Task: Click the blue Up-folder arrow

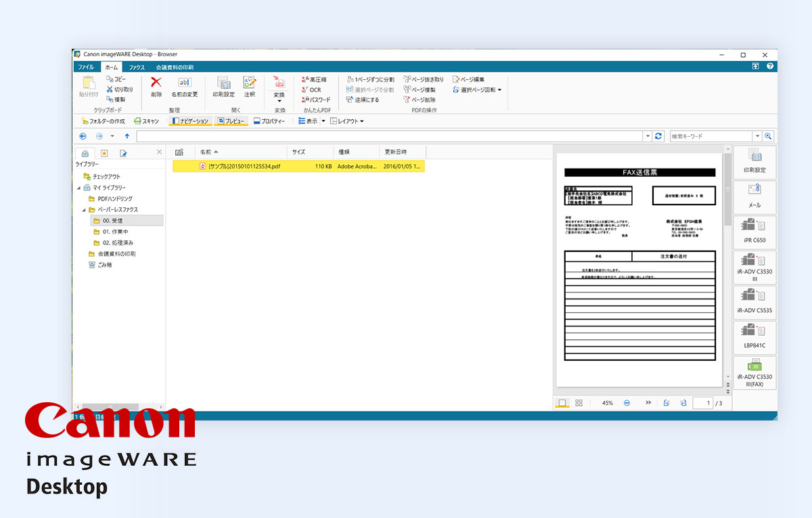Action: (127, 136)
